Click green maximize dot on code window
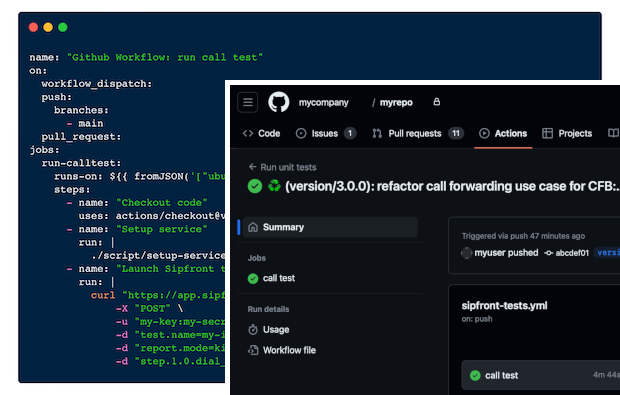The width and height of the screenshot is (620, 395). (62, 27)
